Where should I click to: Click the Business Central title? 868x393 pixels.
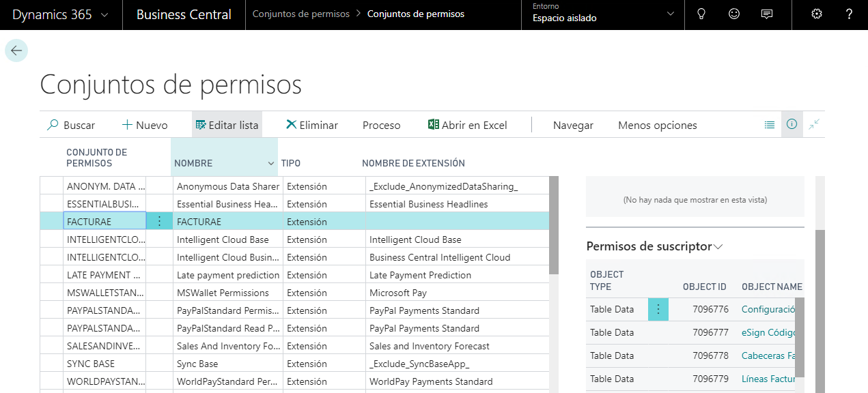[x=184, y=14]
